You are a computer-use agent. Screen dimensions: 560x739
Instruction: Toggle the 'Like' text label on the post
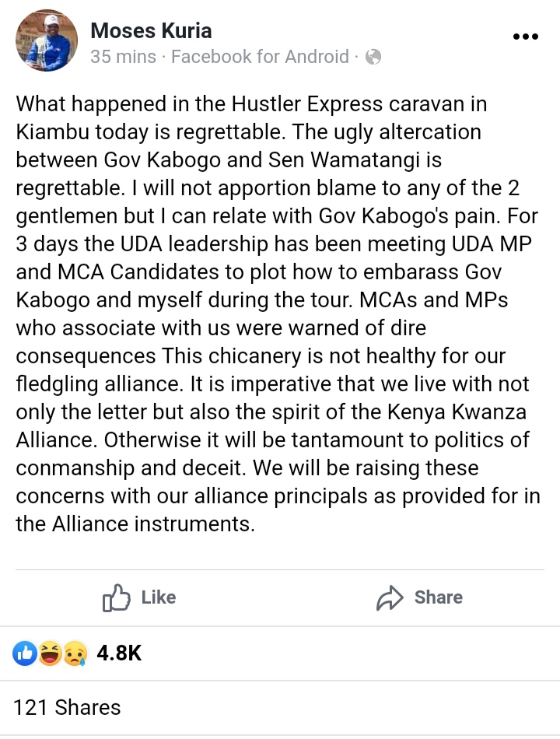pyautogui.click(x=159, y=597)
